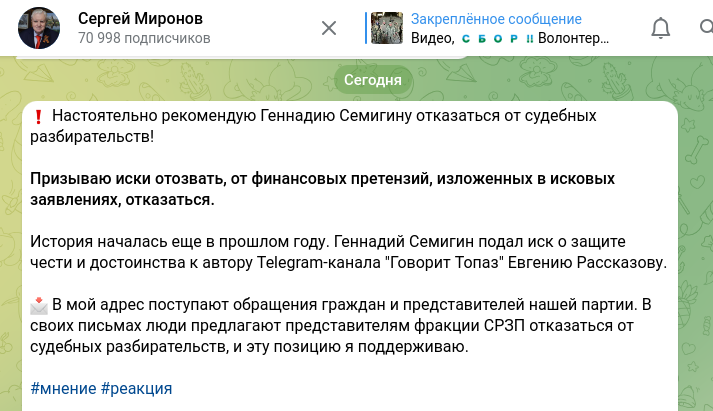Close the pinned message bar with X
Screen dimensions: 713x411
(328, 28)
